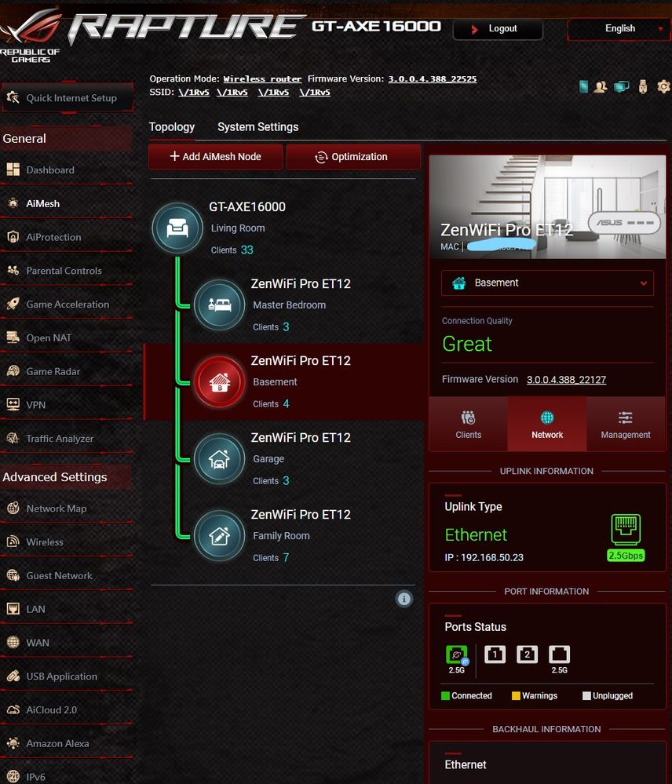The image size is (672, 784).
Task: Click the gear status icon at top right
Action: pyautogui.click(x=663, y=86)
